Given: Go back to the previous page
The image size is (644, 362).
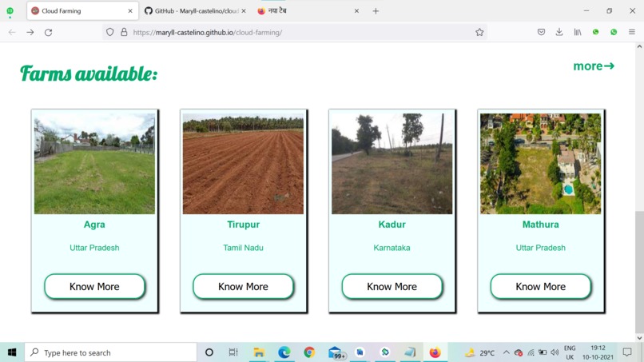Looking at the screenshot, I should point(12,32).
